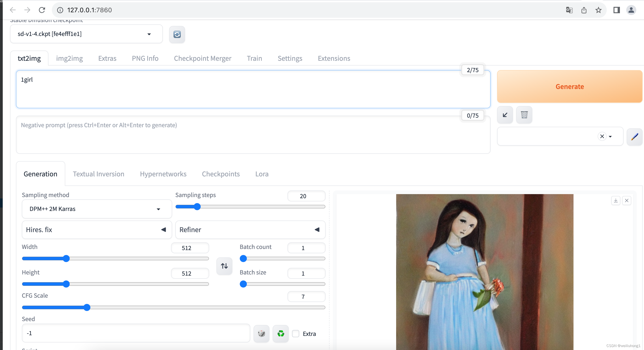Bookmark this page with the star icon
Viewport: 644px width, 350px height.
(x=598, y=10)
